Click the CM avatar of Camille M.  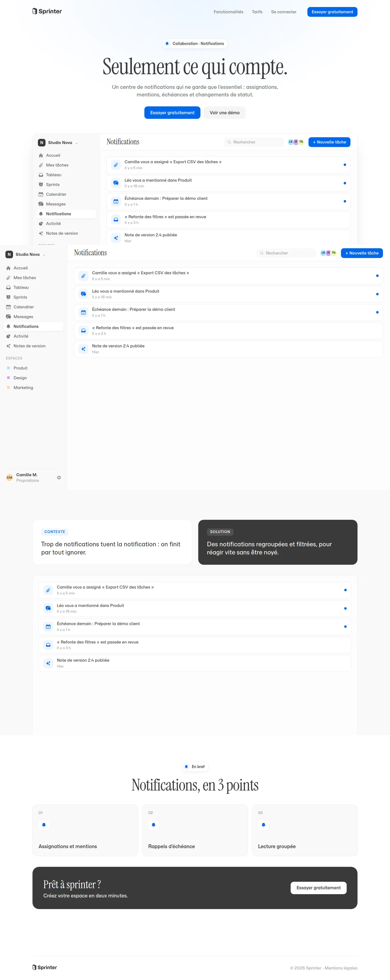coord(9,478)
